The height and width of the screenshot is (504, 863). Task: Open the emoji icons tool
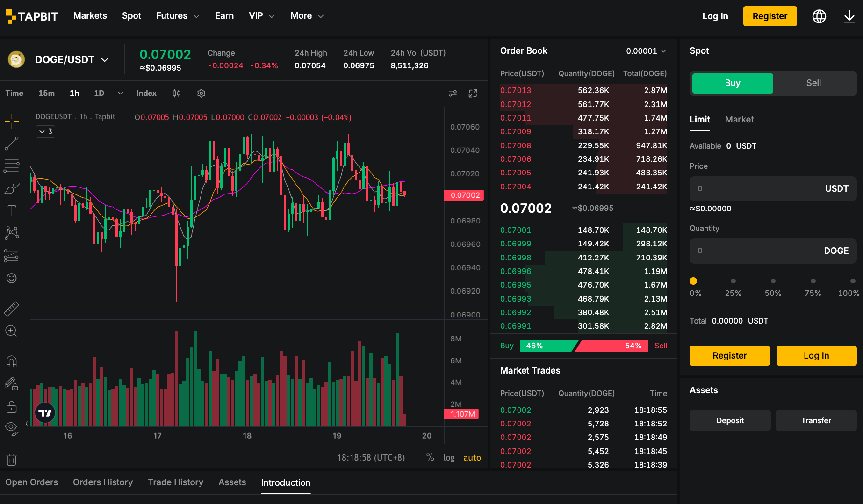12,278
